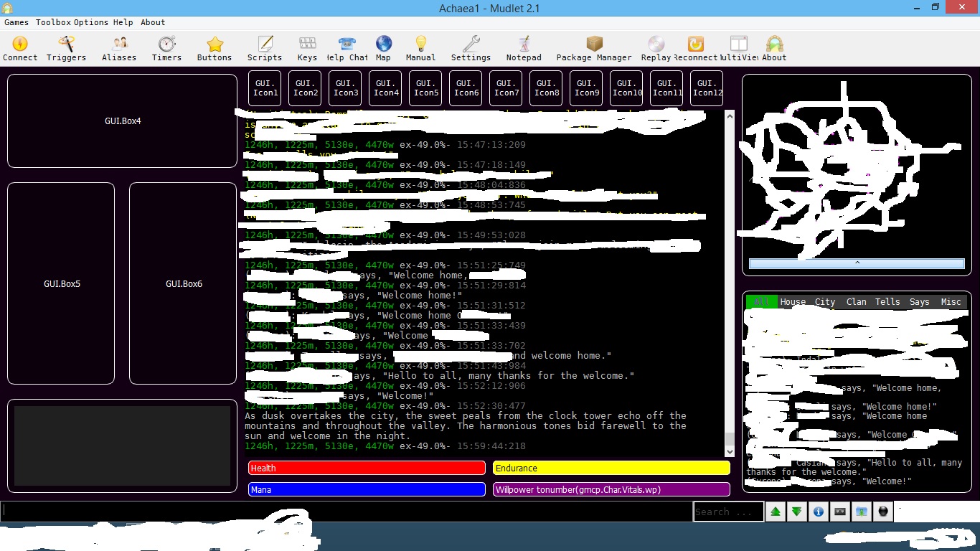Jump to later search result with the green down arrow
Image resolution: width=980 pixels, height=551 pixels.
tap(796, 512)
